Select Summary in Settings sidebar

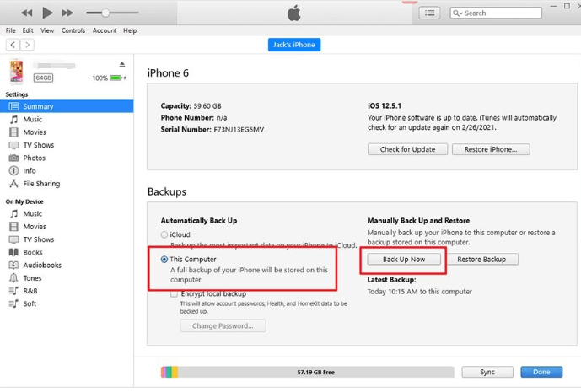coord(67,106)
